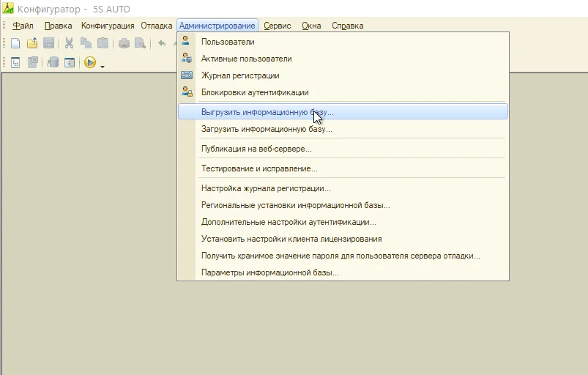Open Журнал регистрации from the menu
This screenshot has width=588, height=375.
pyautogui.click(x=240, y=75)
